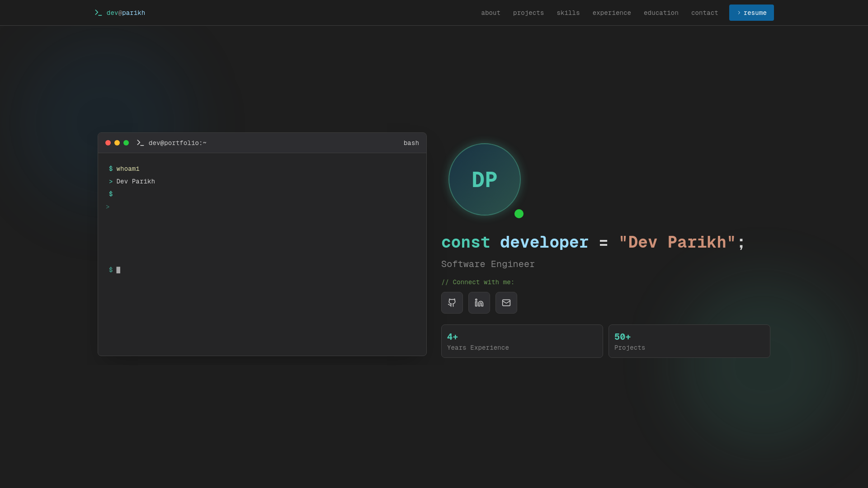Viewport: 868px width, 488px height.
Task: Click the terminal prompt icon in site logo
Action: (98, 13)
